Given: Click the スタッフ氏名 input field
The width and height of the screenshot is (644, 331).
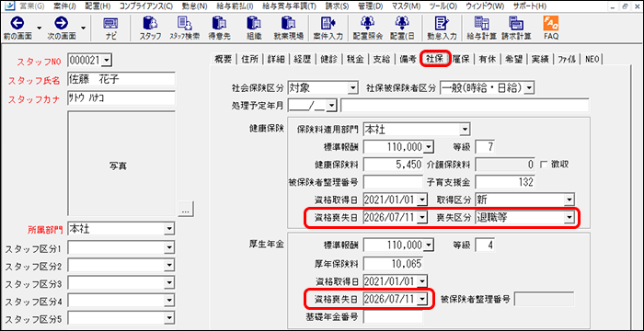Looking at the screenshot, I should click(x=121, y=79).
